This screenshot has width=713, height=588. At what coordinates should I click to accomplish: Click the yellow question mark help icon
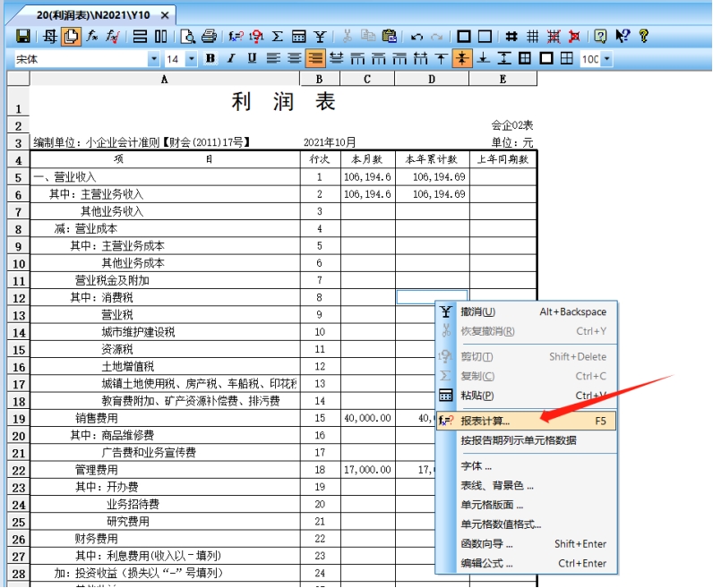[643, 37]
